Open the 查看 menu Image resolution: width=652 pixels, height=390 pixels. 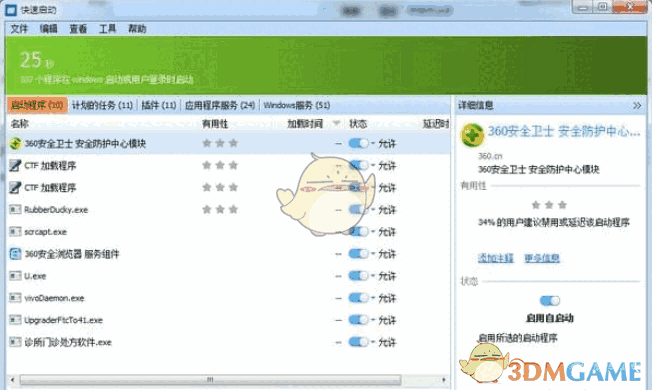click(x=78, y=29)
